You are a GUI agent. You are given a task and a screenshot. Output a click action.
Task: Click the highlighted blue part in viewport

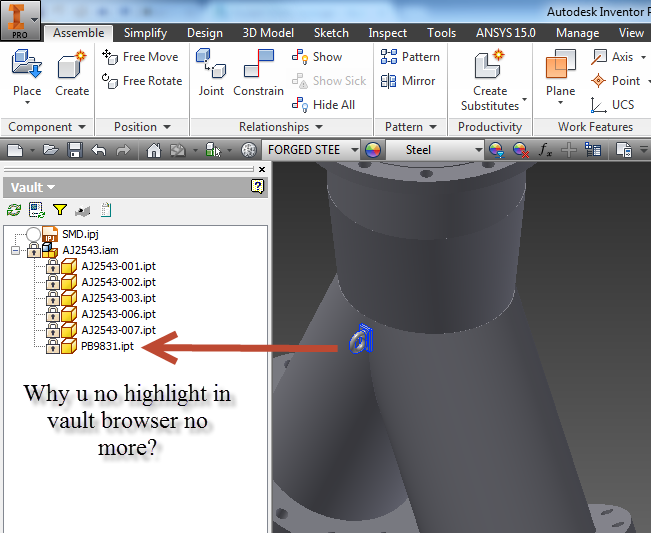(x=361, y=339)
